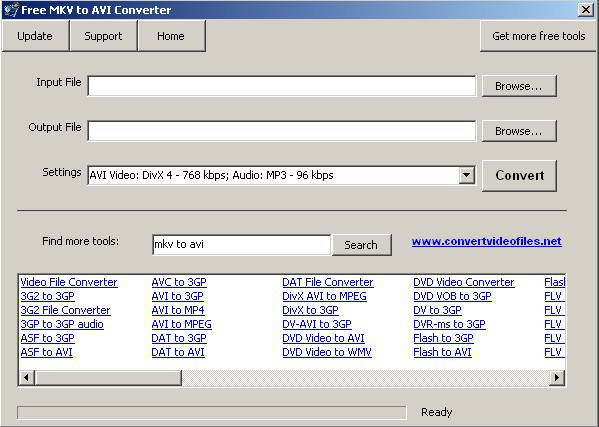Click the Ready status text
The image size is (599, 427).
pos(437,412)
